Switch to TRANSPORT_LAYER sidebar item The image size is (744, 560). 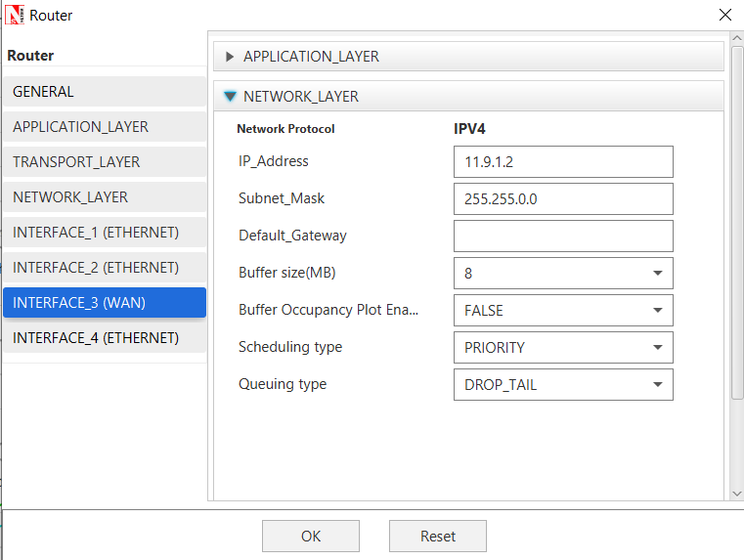coord(104,162)
